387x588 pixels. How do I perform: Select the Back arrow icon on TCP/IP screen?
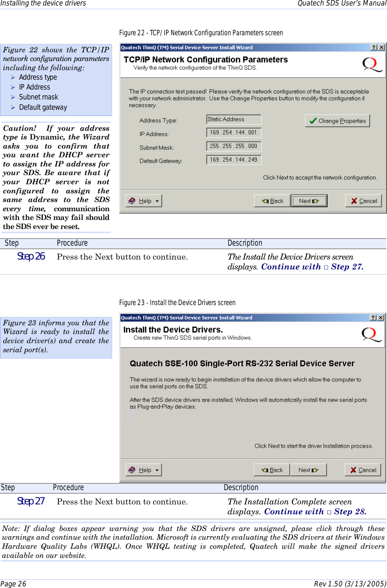coord(265,200)
